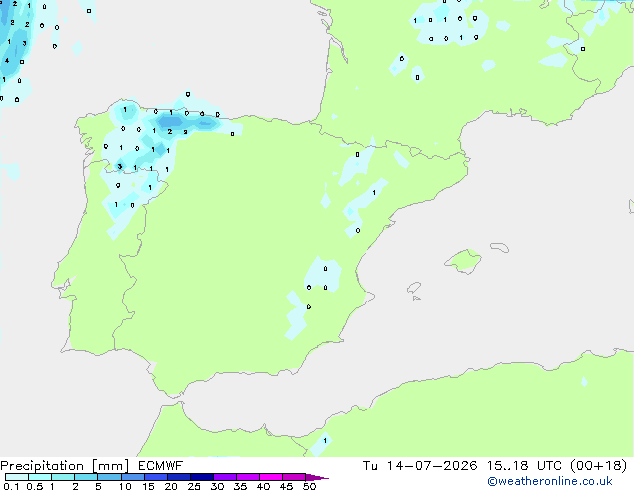Pick the purple 30 mm legend swatch
The height and width of the screenshot is (490, 634).
click(225, 477)
